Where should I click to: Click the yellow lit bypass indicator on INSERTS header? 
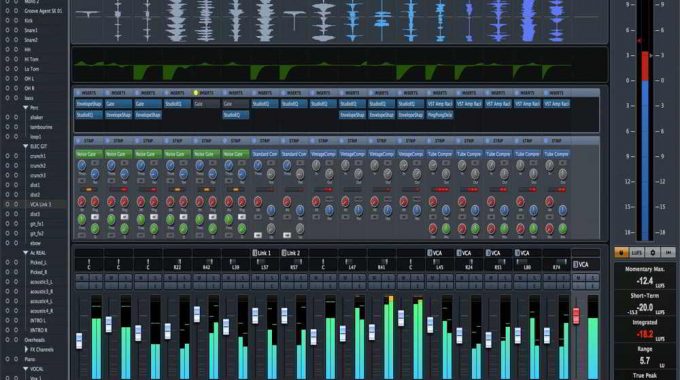click(x=196, y=93)
